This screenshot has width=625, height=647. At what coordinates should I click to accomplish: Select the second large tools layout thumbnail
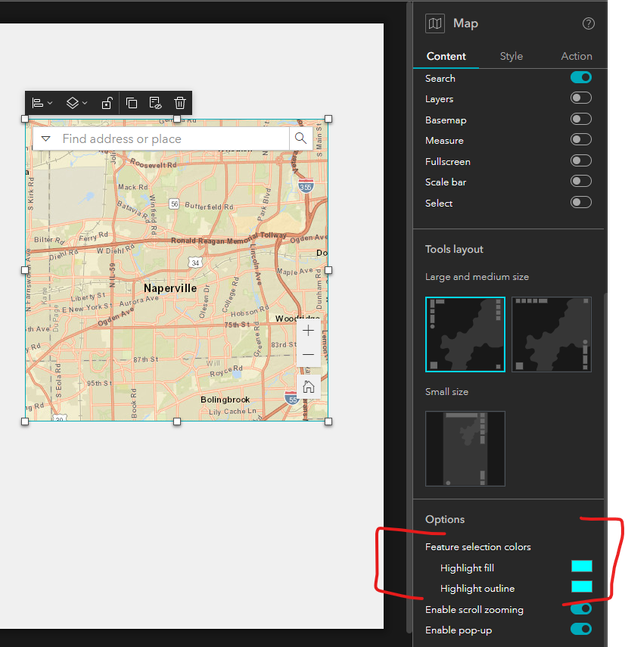551,334
